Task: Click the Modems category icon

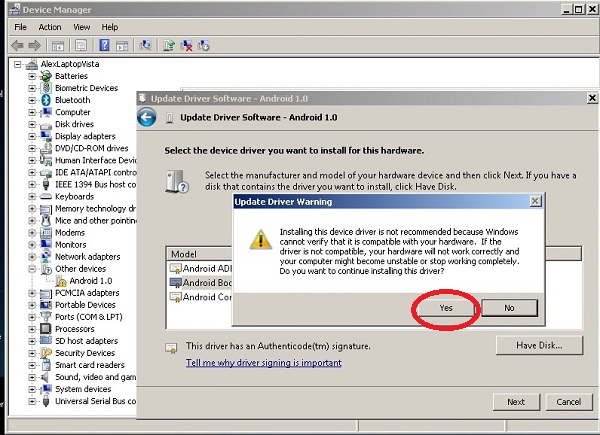Action: [46, 232]
